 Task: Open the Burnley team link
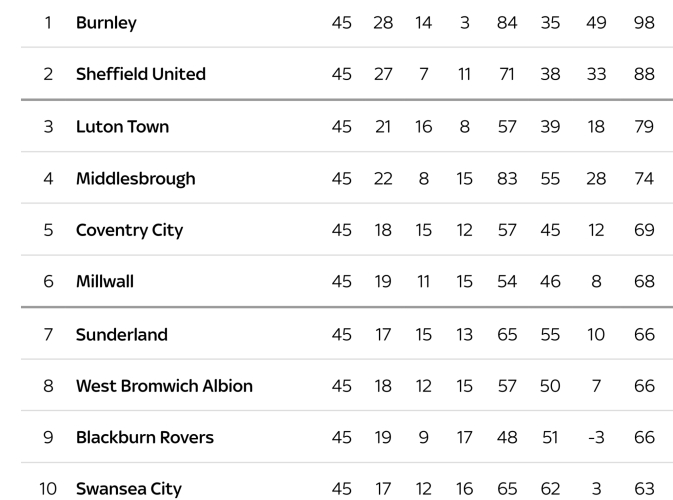106,22
